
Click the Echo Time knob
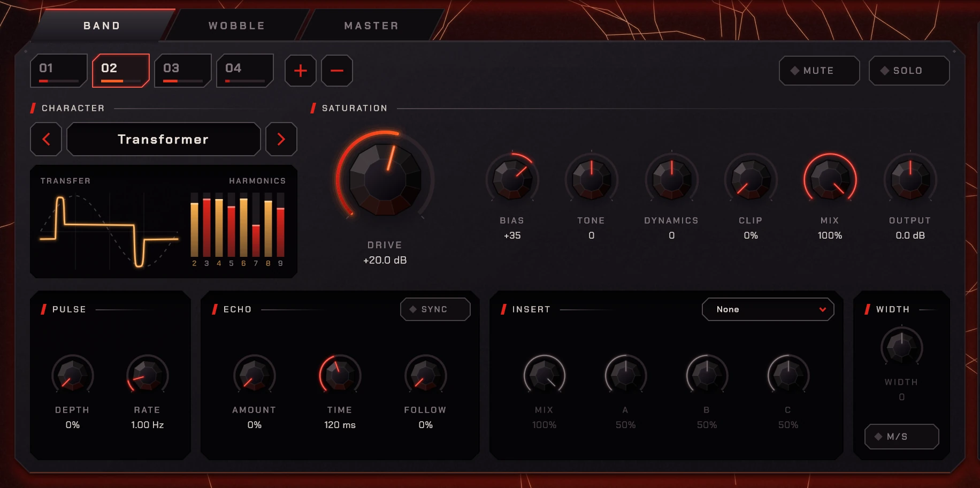(340, 375)
